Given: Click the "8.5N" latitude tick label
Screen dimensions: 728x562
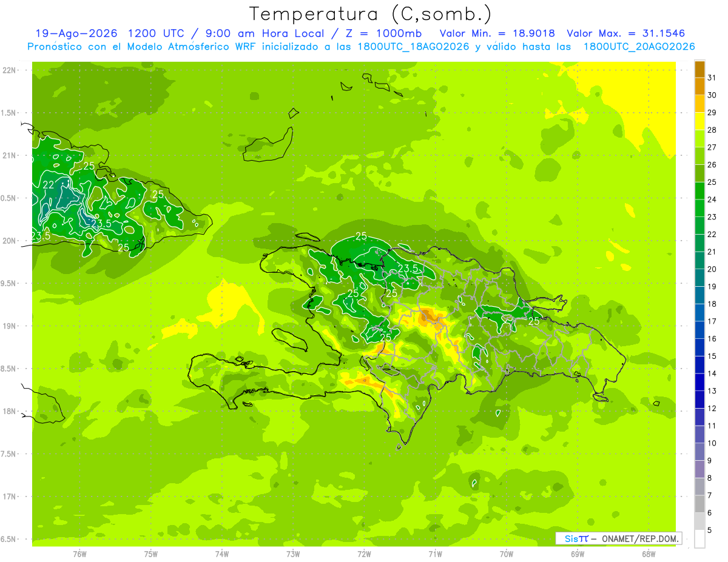Looking at the screenshot, I should (8, 369).
